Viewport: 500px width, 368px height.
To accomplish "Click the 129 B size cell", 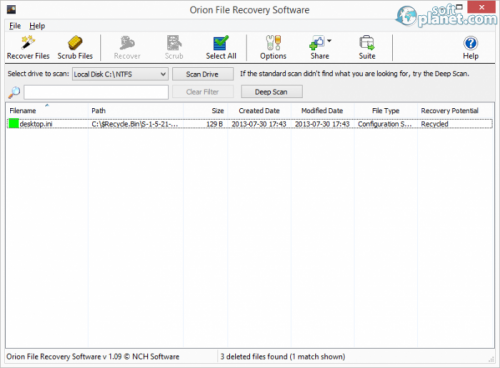I will [x=214, y=124].
